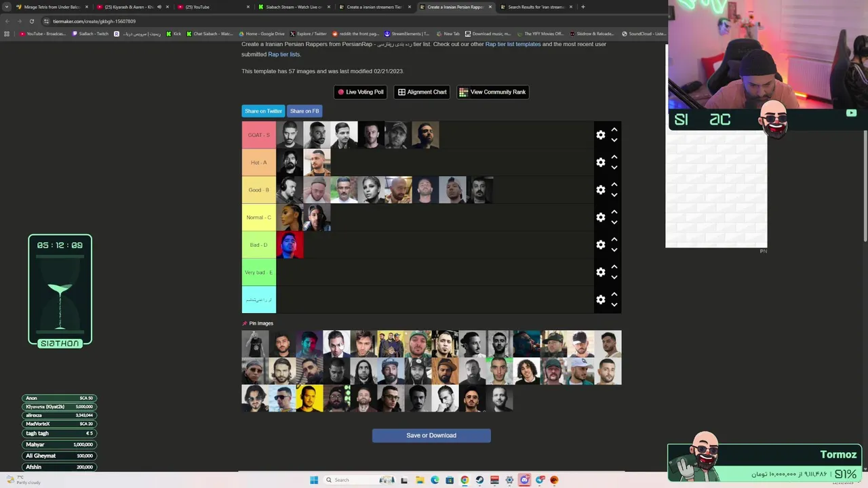Move Good - B row down
This screenshot has width=868, height=488.
click(614, 195)
